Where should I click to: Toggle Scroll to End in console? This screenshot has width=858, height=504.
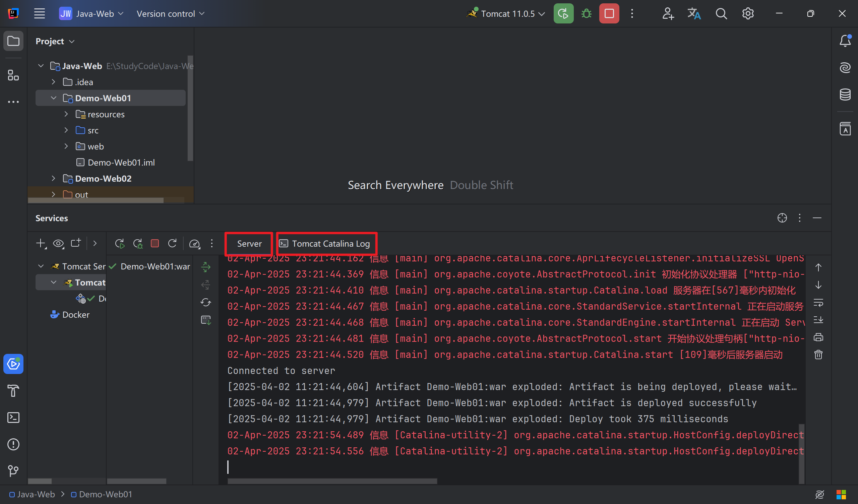[x=818, y=320]
